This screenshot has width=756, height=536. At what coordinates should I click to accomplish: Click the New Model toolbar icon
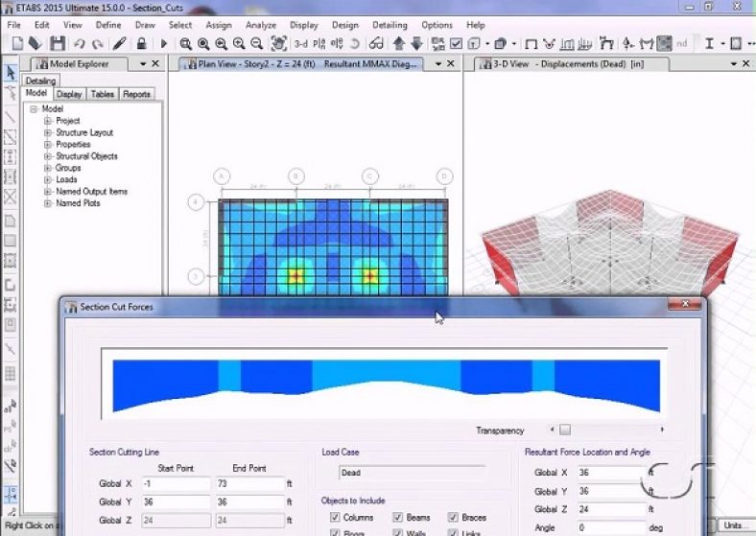click(x=17, y=43)
